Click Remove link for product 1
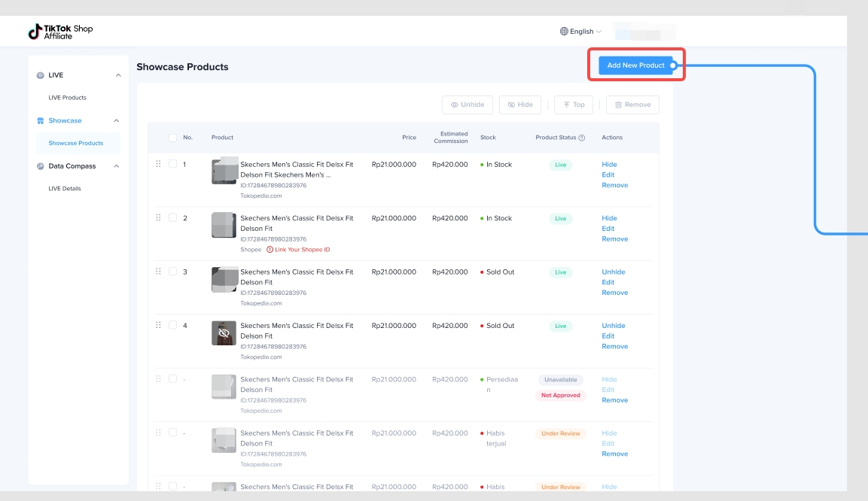Image resolution: width=868 pixels, height=501 pixels. click(614, 185)
